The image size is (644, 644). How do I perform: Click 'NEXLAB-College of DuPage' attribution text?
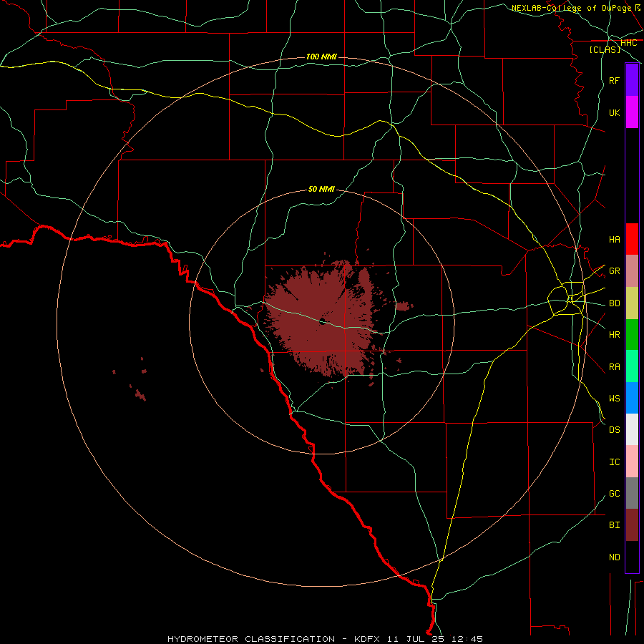pyautogui.click(x=571, y=8)
